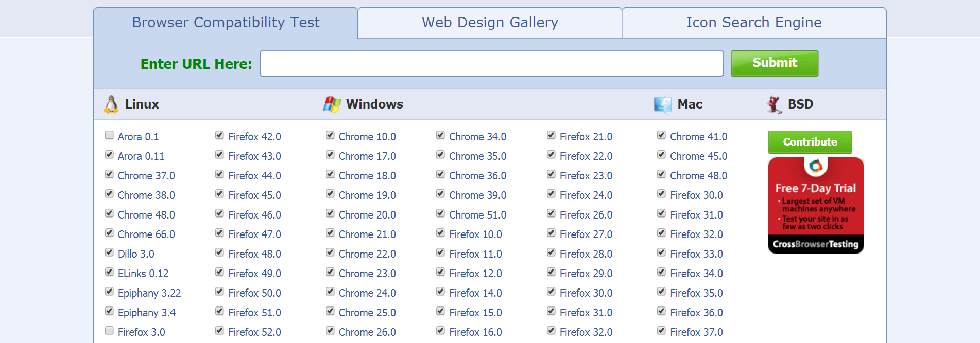Check the Firefox 3.0 checkbox
The width and height of the screenshot is (980, 343).
[x=109, y=331]
